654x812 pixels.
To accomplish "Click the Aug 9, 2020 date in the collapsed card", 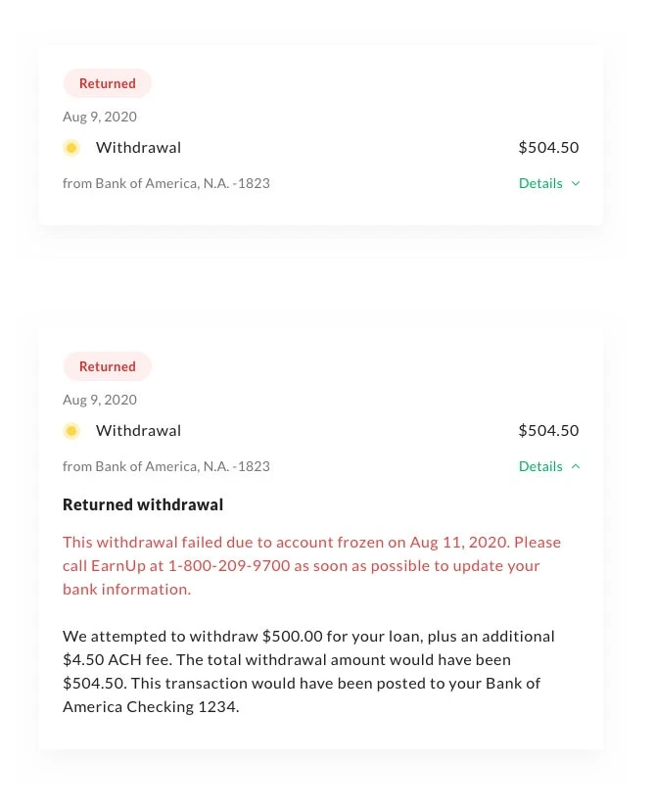I will pyautogui.click(x=100, y=117).
